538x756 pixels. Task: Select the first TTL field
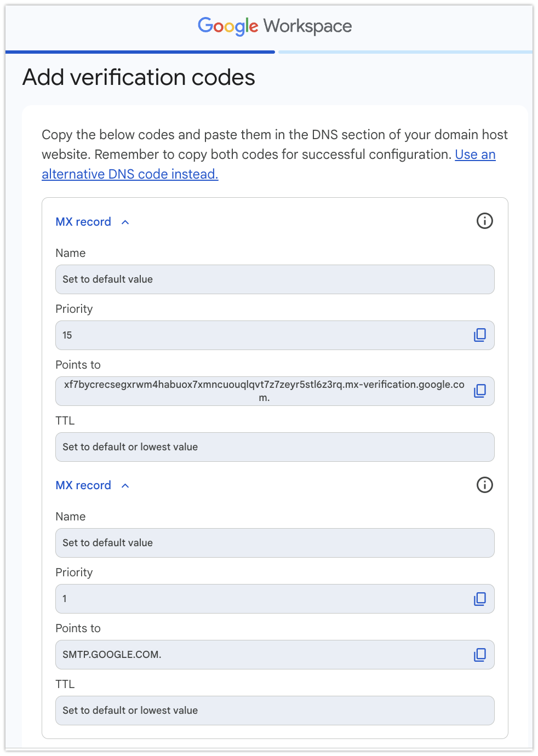point(275,447)
